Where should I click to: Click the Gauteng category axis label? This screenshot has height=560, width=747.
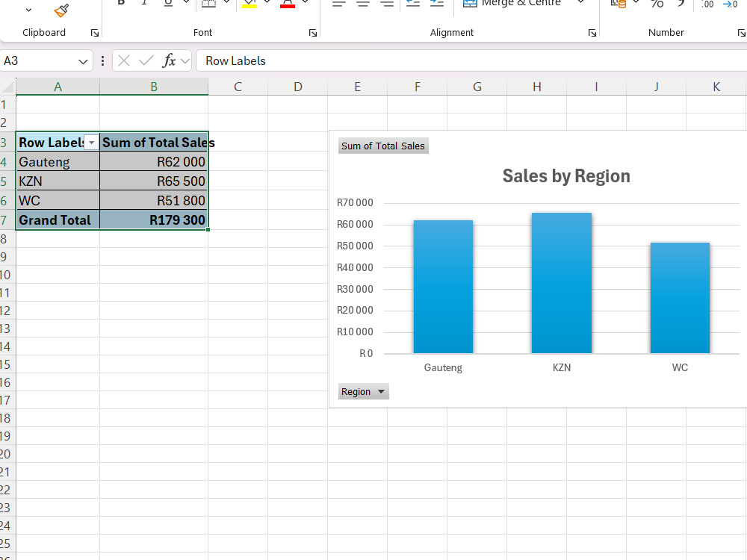coord(443,367)
